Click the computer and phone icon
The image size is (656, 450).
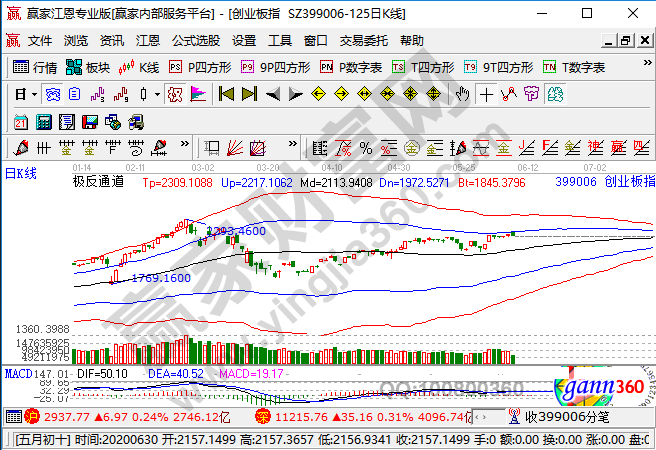[136, 122]
